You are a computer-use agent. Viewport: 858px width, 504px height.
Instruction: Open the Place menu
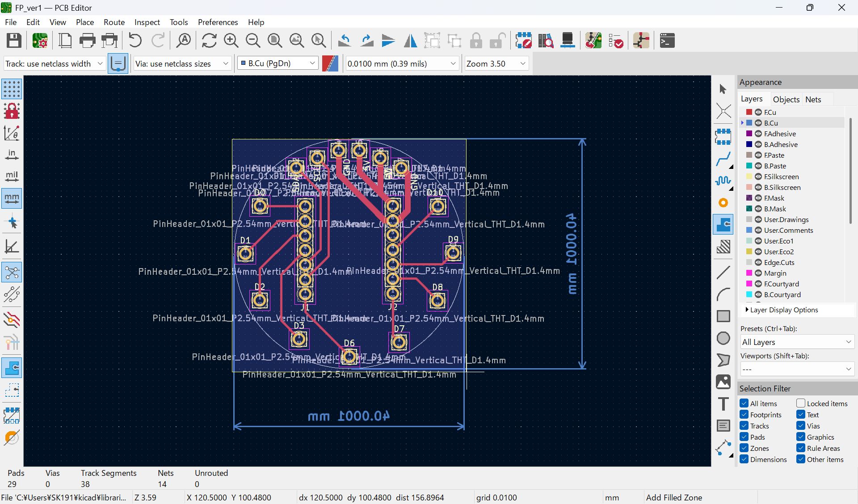(85, 22)
